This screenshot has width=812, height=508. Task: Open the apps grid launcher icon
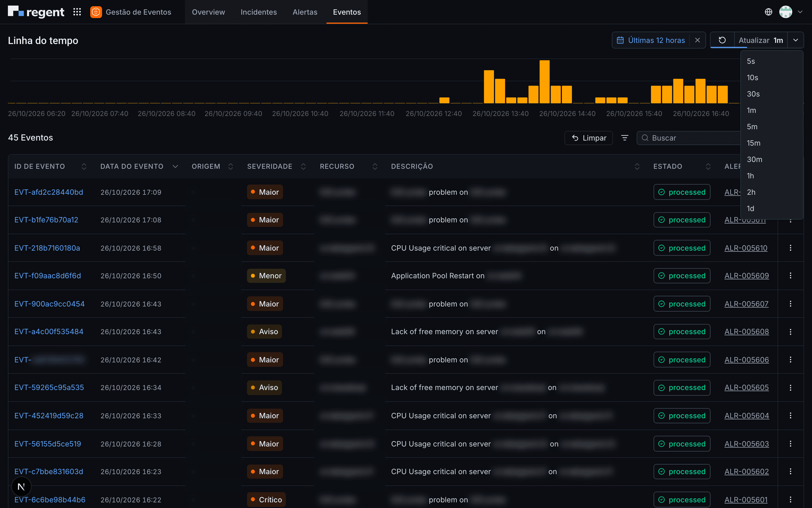77,12
